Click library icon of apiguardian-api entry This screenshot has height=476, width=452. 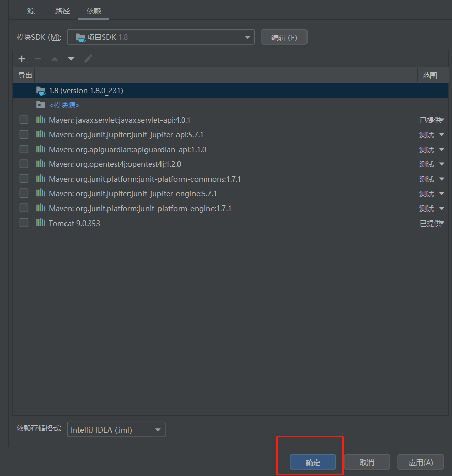[41, 149]
